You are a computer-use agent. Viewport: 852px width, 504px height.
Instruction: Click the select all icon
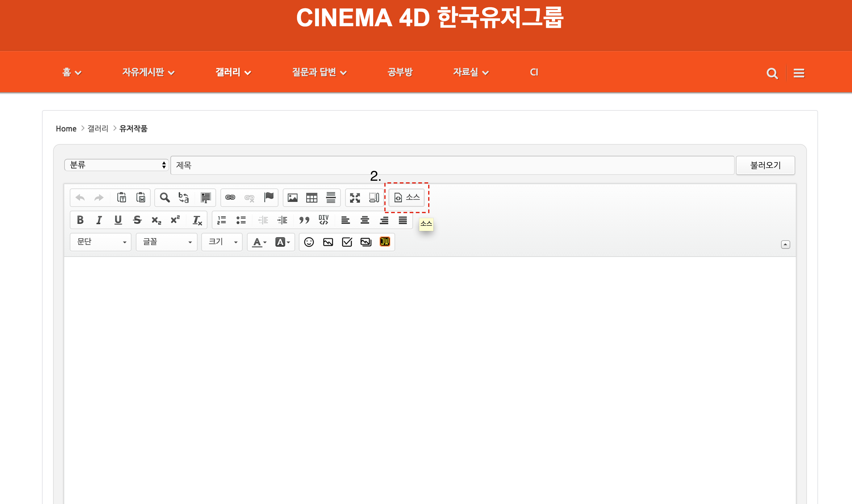[205, 198]
